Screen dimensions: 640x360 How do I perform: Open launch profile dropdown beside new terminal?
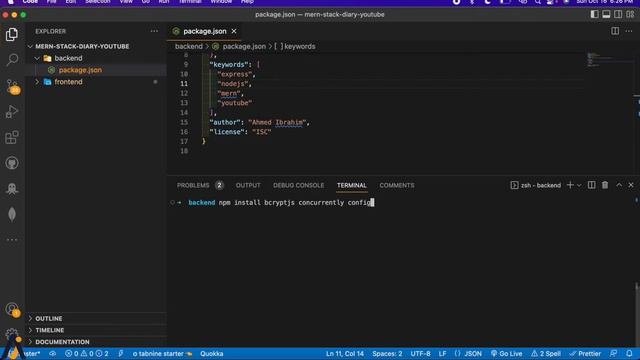coord(579,185)
